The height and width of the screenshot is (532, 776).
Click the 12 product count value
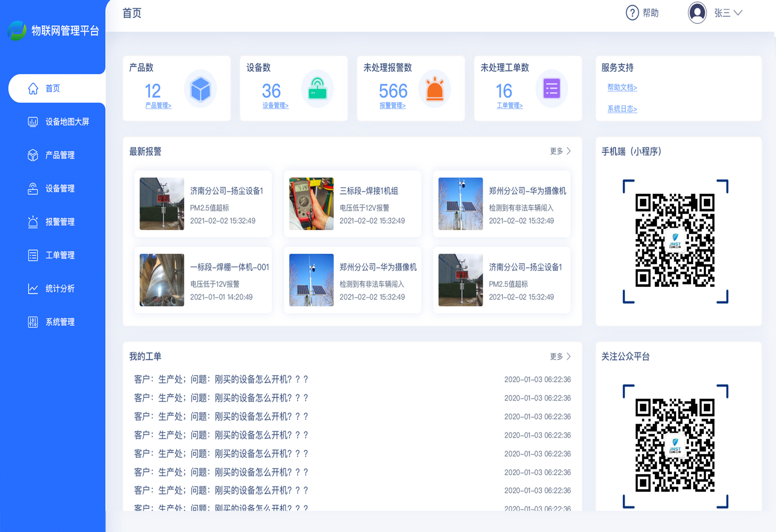(153, 91)
